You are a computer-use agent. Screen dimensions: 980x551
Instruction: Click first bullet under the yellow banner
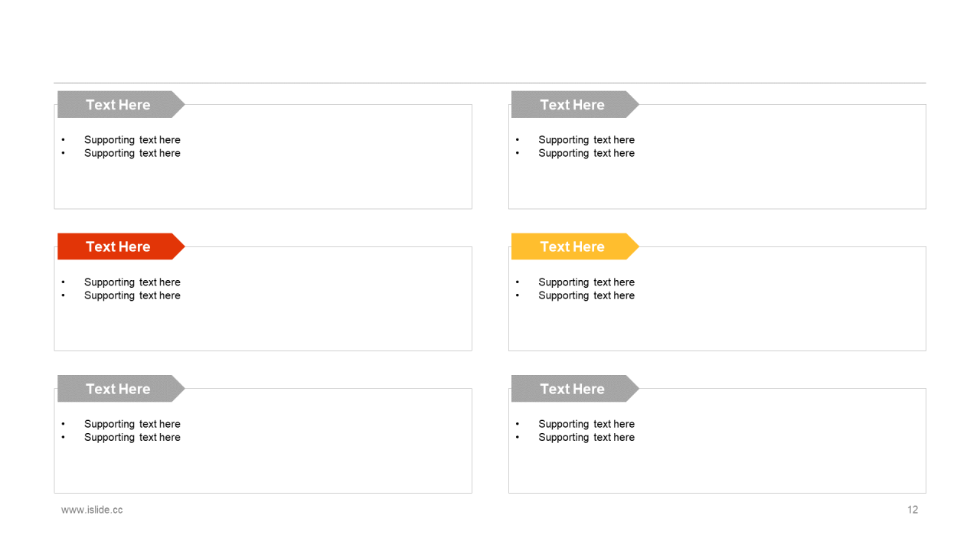point(586,282)
